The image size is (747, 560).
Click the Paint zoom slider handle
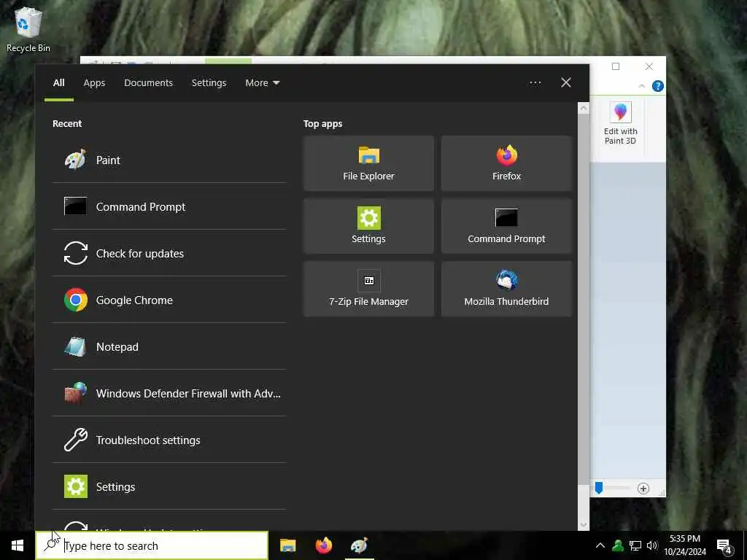[x=599, y=488]
